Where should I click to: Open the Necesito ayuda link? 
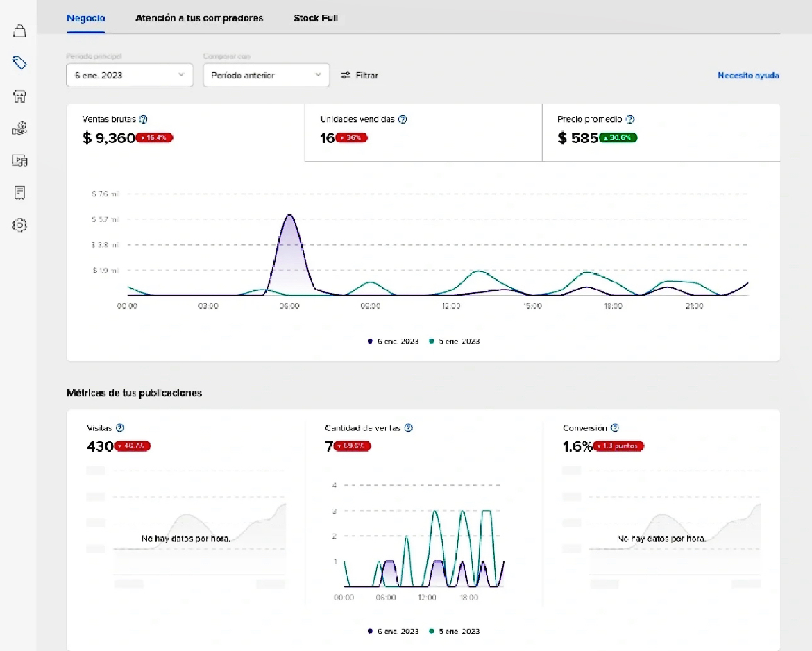click(x=748, y=75)
